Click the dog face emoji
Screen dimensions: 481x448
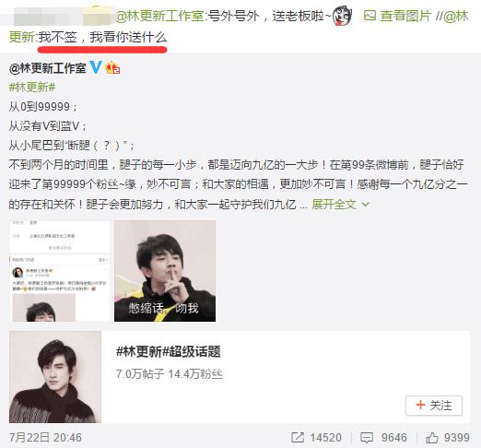tap(343, 16)
